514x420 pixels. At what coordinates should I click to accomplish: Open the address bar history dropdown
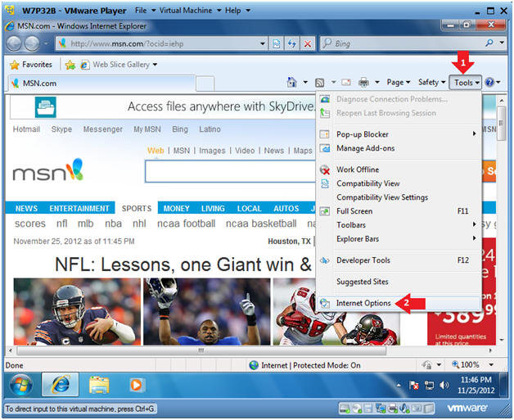[262, 43]
